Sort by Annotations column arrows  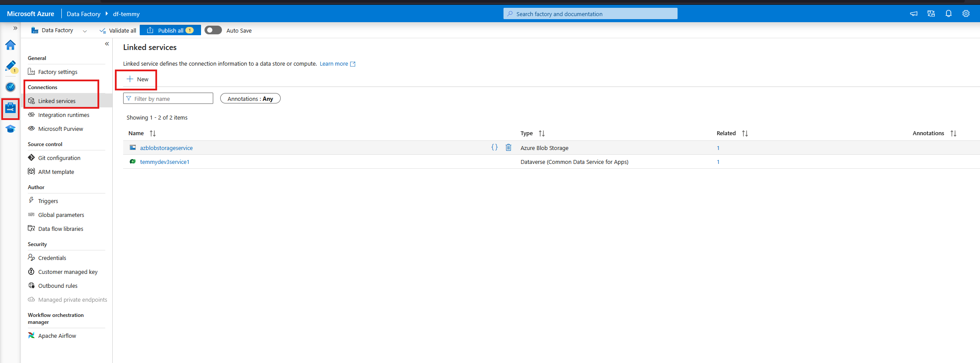(x=953, y=133)
